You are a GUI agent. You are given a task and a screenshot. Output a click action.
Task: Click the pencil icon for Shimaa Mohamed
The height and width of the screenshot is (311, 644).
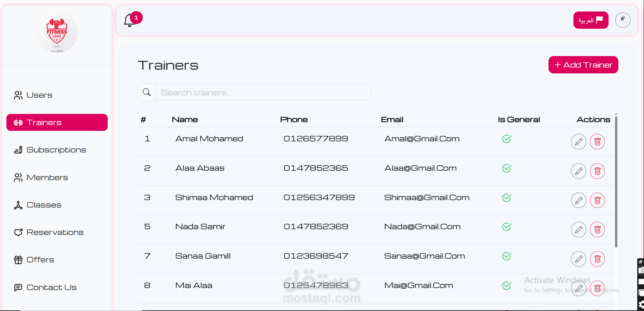[x=578, y=200]
